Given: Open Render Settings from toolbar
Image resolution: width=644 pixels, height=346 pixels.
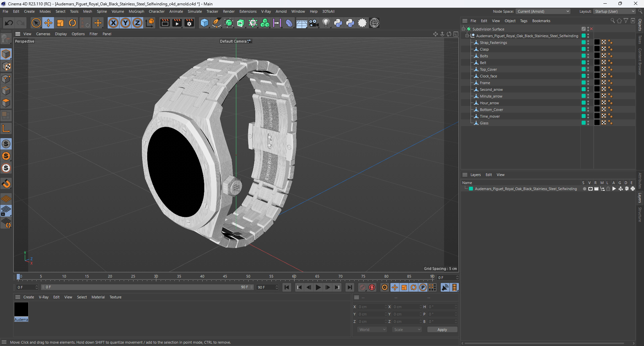Looking at the screenshot, I should coord(189,23).
